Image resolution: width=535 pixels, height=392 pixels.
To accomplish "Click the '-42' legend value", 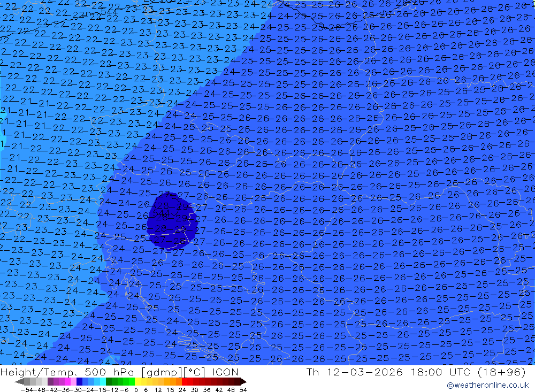I will pos(52,390).
